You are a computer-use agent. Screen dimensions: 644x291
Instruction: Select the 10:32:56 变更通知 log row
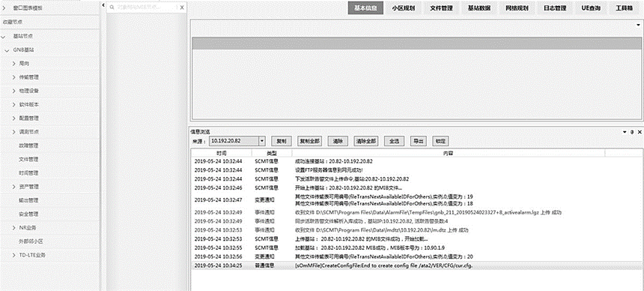(x=416, y=256)
